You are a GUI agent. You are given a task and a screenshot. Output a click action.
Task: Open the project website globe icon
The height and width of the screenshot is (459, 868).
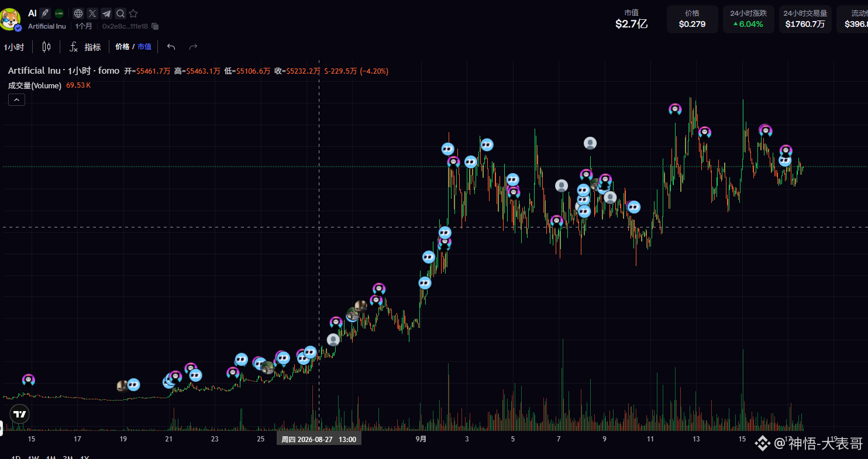(78, 13)
